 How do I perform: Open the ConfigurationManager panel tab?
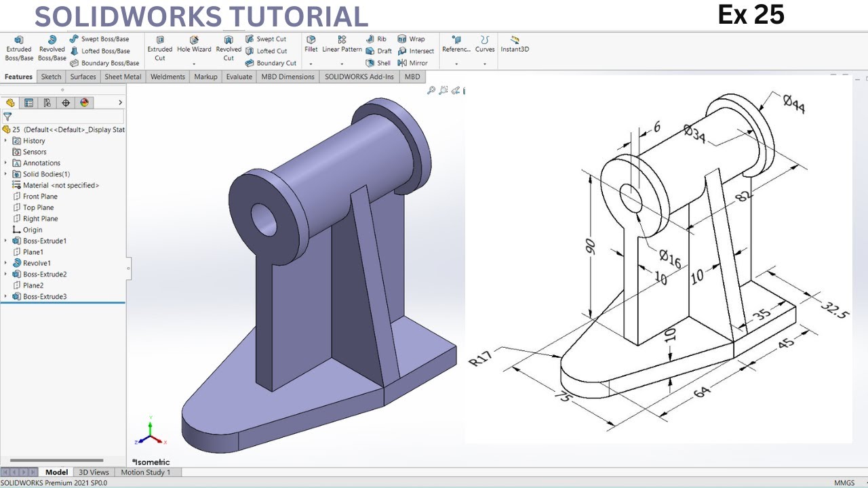(x=47, y=103)
